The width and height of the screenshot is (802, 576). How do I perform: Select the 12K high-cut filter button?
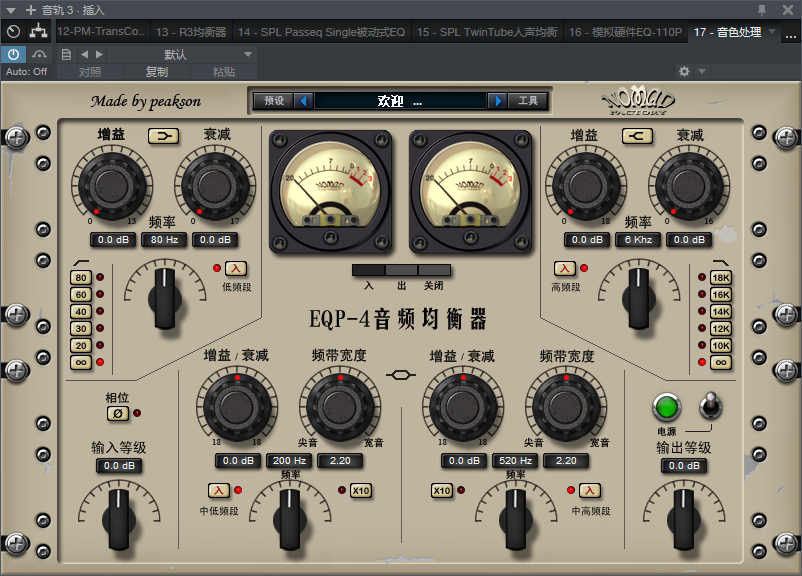tap(721, 328)
